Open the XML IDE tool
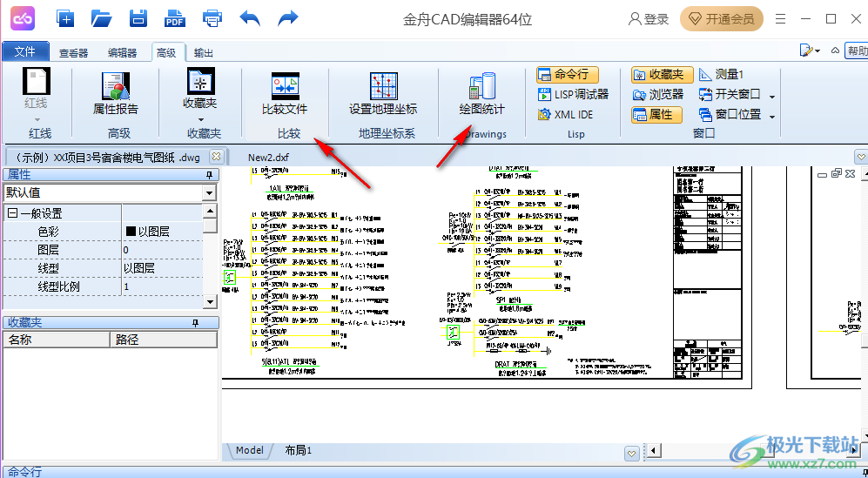This screenshot has width=868, height=478. click(x=566, y=115)
